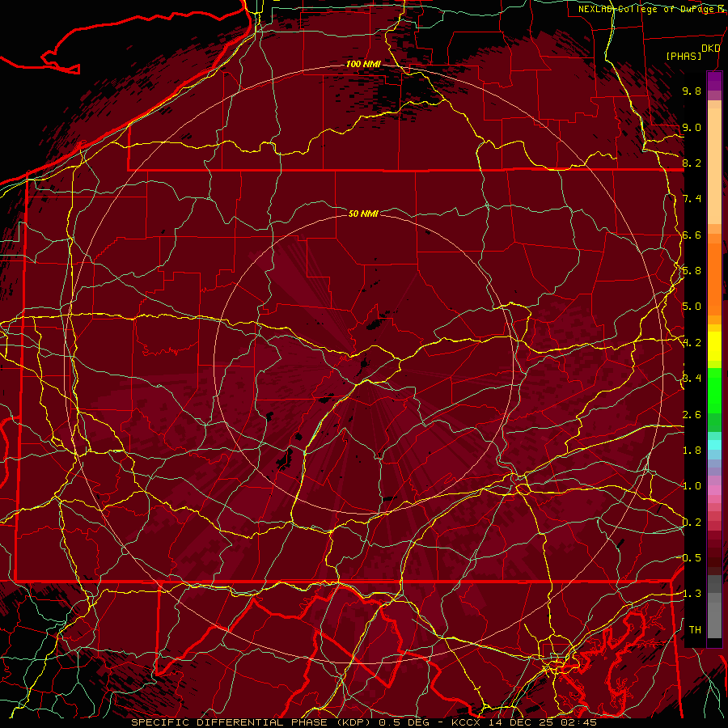The image size is (728, 728).
Task: Click the 2.6 scale value
Action: 692,415
